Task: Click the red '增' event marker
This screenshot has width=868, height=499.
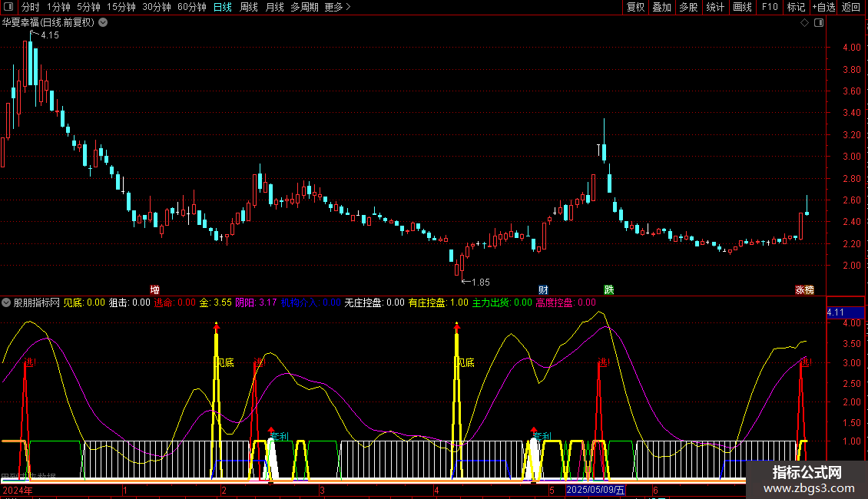Action: [x=155, y=290]
